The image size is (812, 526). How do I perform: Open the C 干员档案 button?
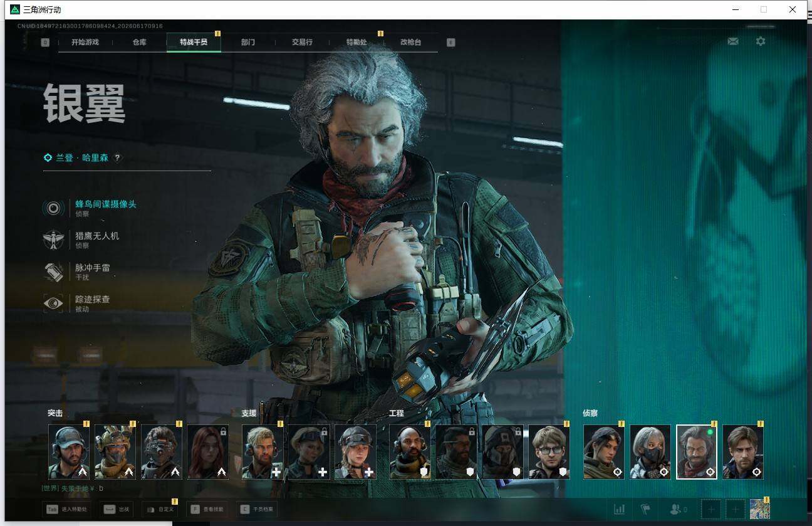[x=257, y=510]
